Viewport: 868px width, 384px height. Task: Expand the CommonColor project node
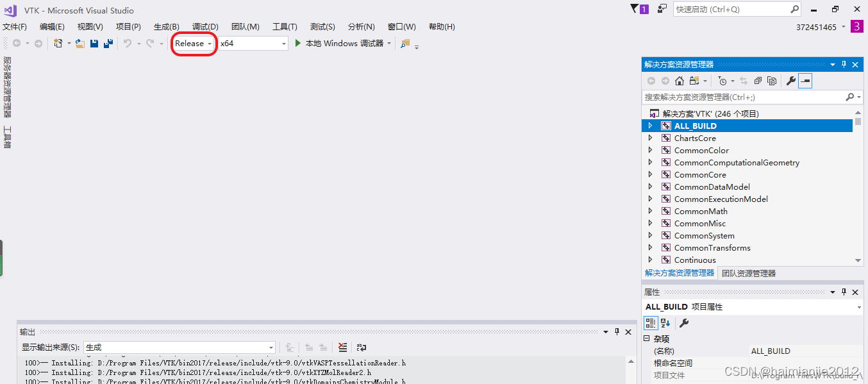click(x=650, y=150)
